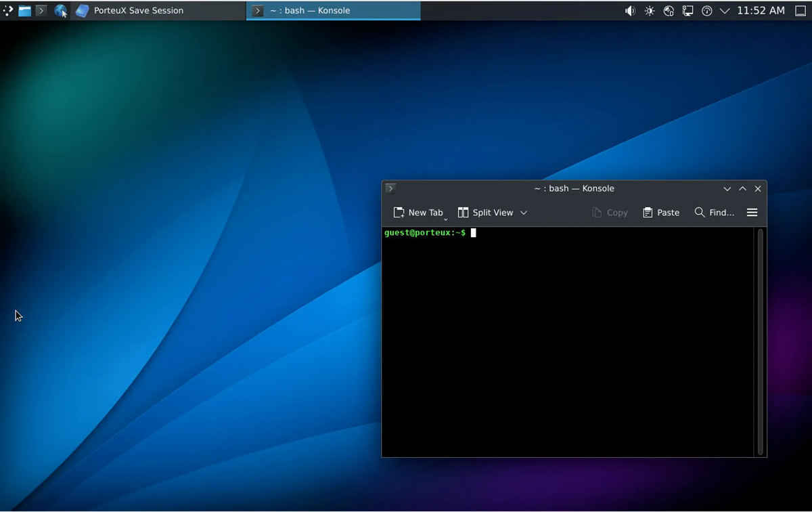
Task: Click the Copy toolbar button
Action: coord(610,213)
